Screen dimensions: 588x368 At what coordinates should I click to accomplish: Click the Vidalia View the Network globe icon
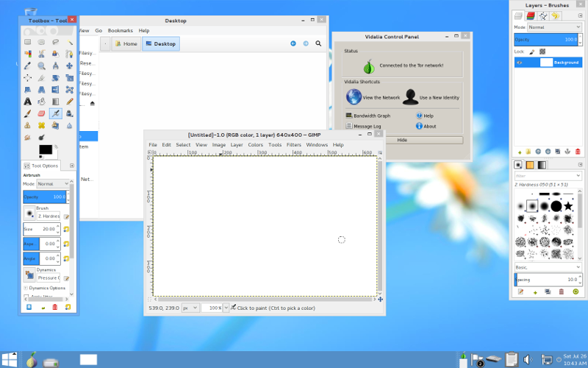coord(354,97)
